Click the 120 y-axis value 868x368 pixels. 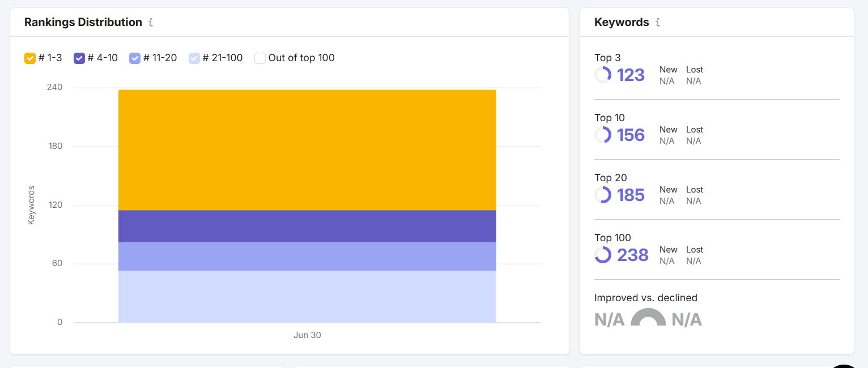click(x=55, y=205)
